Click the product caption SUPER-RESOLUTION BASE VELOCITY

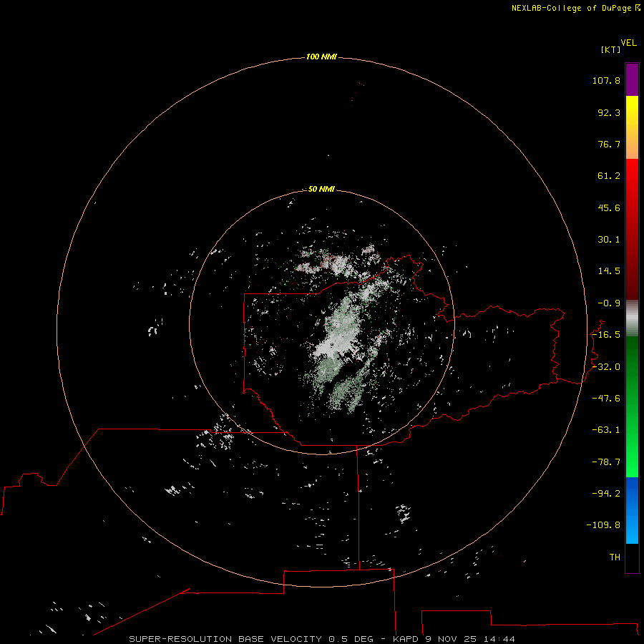click(x=225, y=639)
